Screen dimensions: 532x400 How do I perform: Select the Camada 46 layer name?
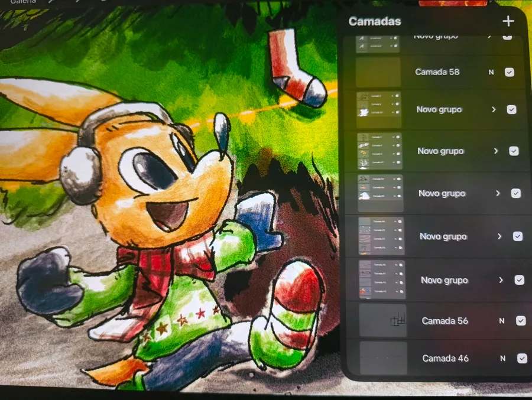pyautogui.click(x=446, y=358)
